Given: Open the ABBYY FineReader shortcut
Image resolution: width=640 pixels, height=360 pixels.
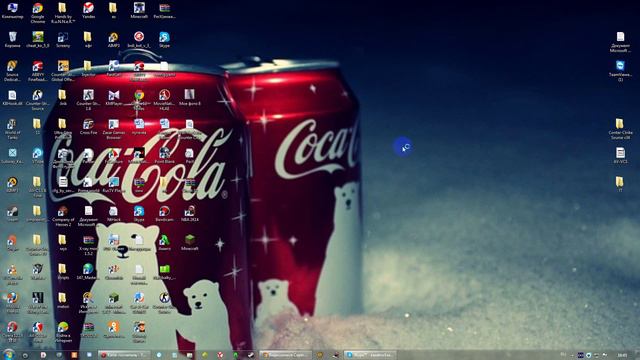Looking at the screenshot, I should (38, 71).
